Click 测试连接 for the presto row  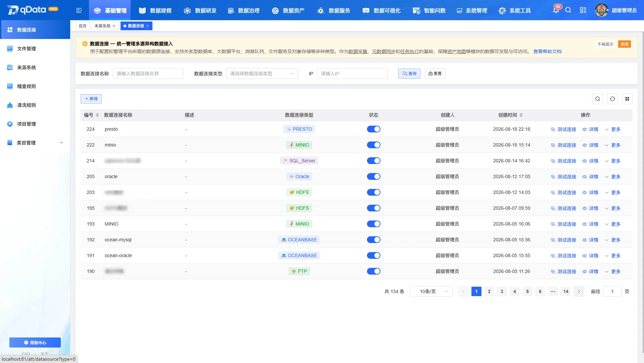(x=563, y=129)
